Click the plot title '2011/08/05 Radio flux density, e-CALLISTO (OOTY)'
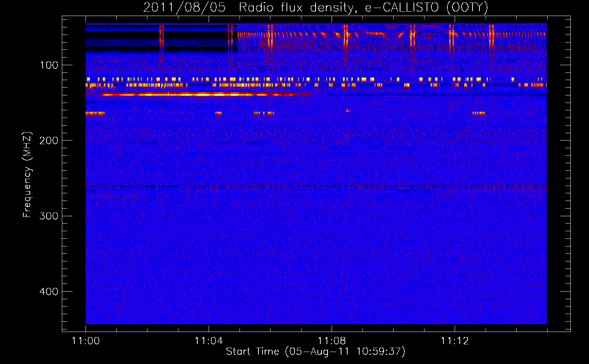The height and width of the screenshot is (364, 589). 316,7
